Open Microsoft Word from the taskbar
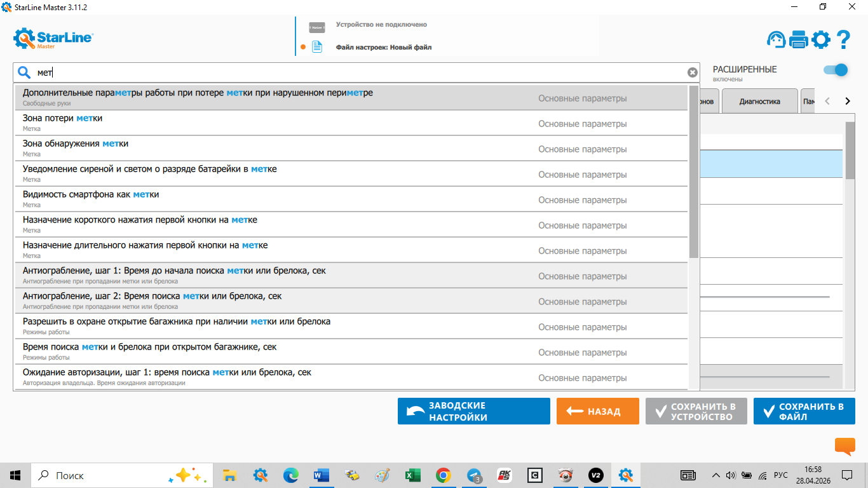The image size is (868, 488). click(x=321, y=475)
